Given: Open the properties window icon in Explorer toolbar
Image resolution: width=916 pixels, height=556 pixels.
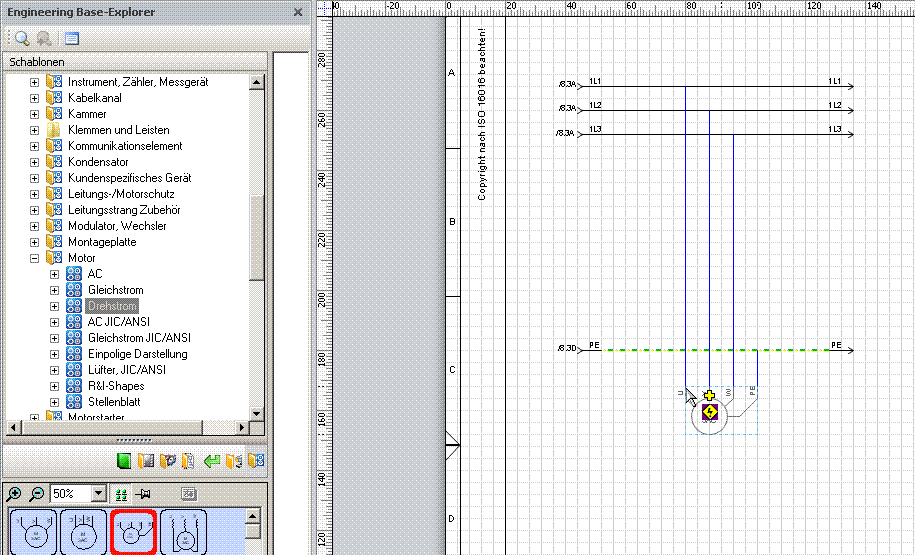Looking at the screenshot, I should tap(72, 39).
